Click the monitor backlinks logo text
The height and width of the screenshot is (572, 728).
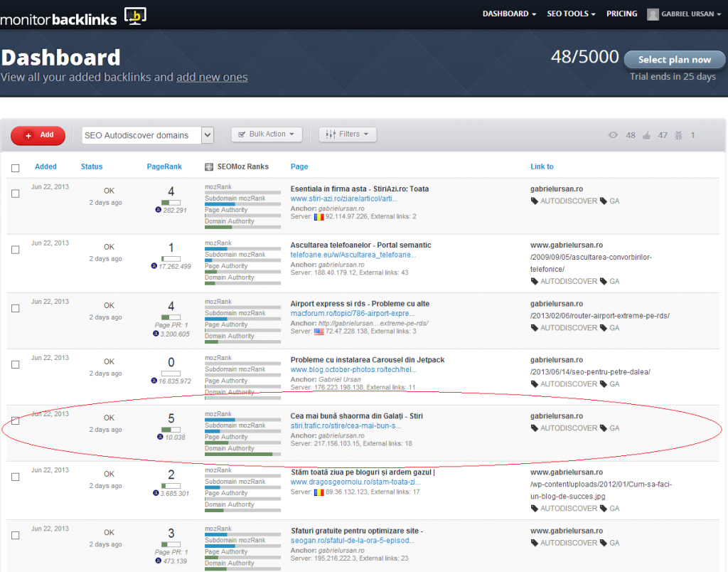pyautogui.click(x=58, y=19)
